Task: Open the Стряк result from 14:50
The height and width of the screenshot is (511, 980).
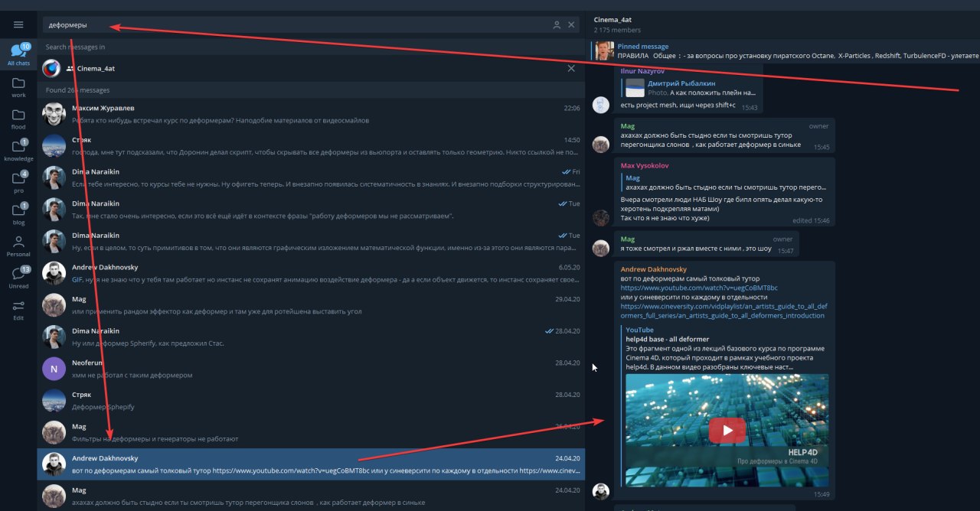Action: pos(311,146)
